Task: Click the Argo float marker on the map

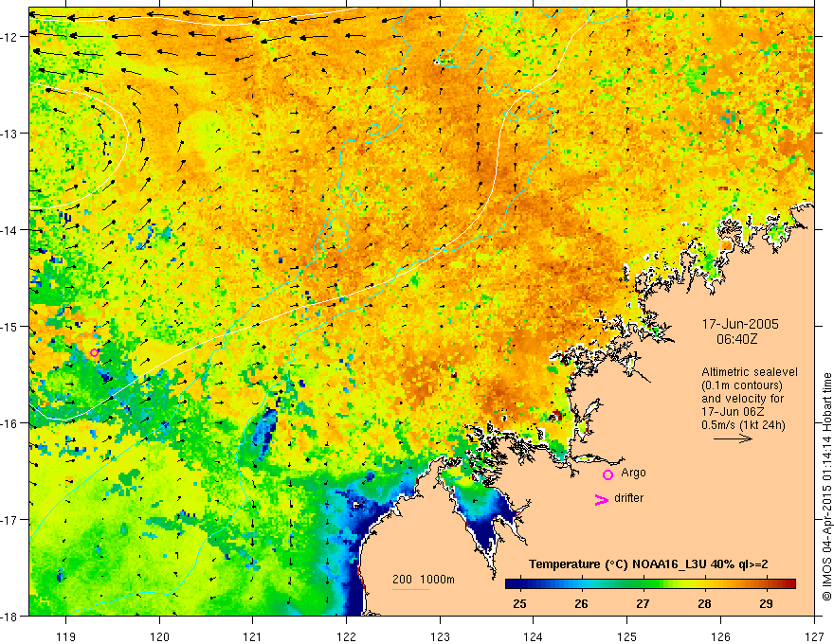Action: click(x=94, y=353)
